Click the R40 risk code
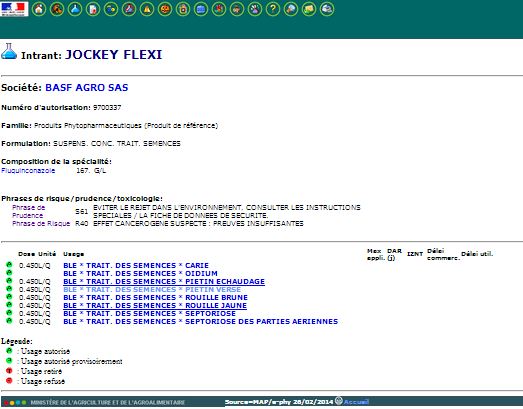This screenshot has width=523, height=409. pyautogui.click(x=81, y=224)
